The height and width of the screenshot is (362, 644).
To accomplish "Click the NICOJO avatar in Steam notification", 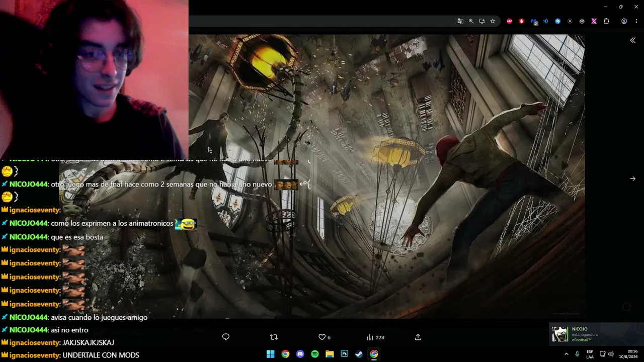I will (x=560, y=334).
